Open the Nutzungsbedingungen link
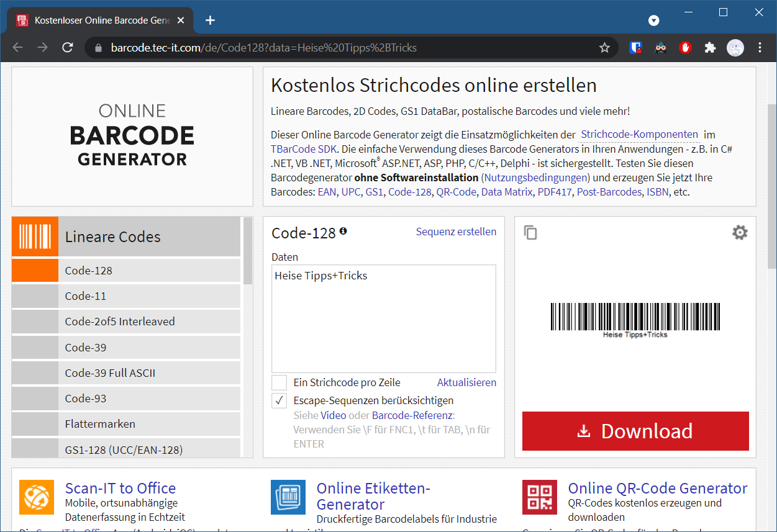The height and width of the screenshot is (532, 777). (535, 178)
